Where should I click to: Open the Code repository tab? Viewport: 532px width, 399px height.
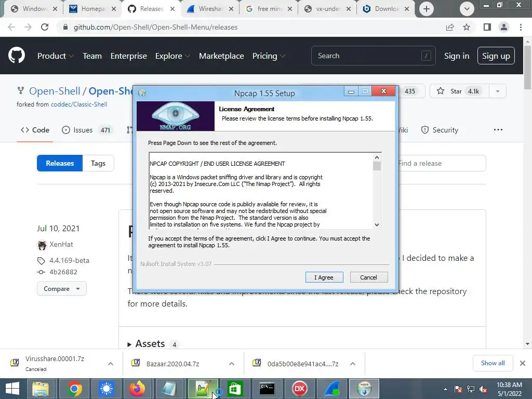point(35,130)
